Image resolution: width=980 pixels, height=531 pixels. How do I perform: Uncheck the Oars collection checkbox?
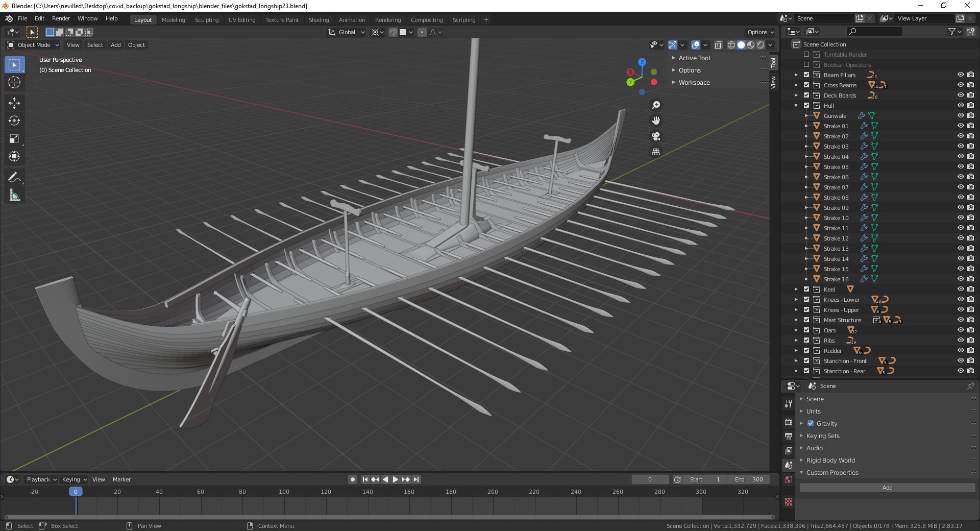click(806, 330)
